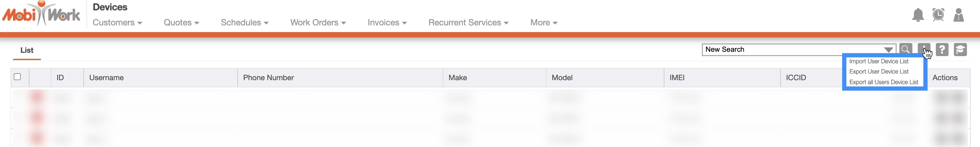The height and width of the screenshot is (147, 980).
Task: Expand the Customers dropdown menu
Action: [x=117, y=23]
